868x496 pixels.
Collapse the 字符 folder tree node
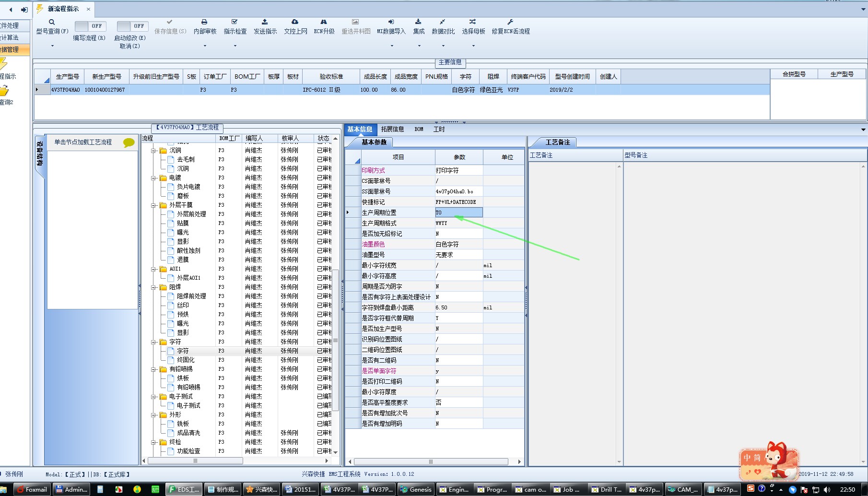[x=153, y=342]
